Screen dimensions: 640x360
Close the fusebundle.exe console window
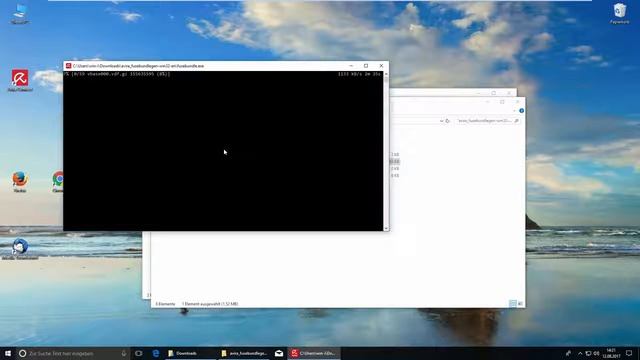pos(381,66)
